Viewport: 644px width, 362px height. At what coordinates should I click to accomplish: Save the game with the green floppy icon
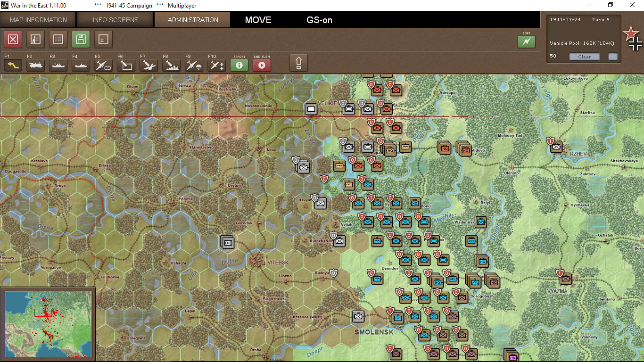pyautogui.click(x=81, y=40)
